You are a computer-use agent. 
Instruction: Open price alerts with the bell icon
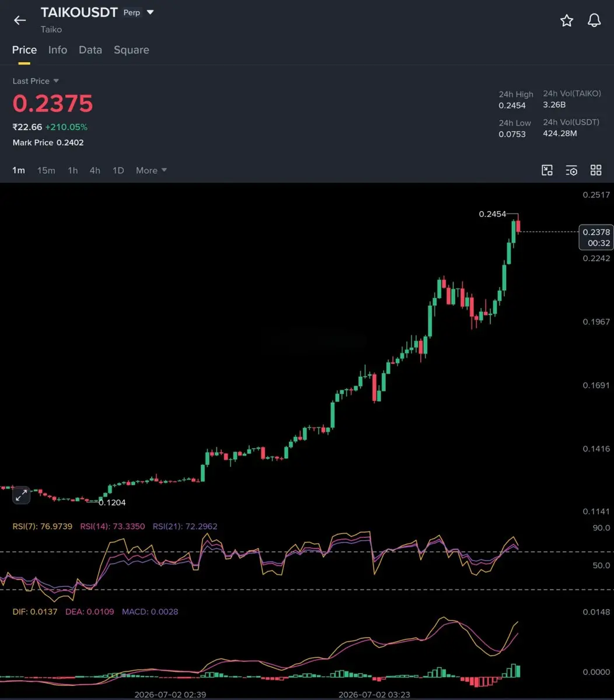point(594,20)
